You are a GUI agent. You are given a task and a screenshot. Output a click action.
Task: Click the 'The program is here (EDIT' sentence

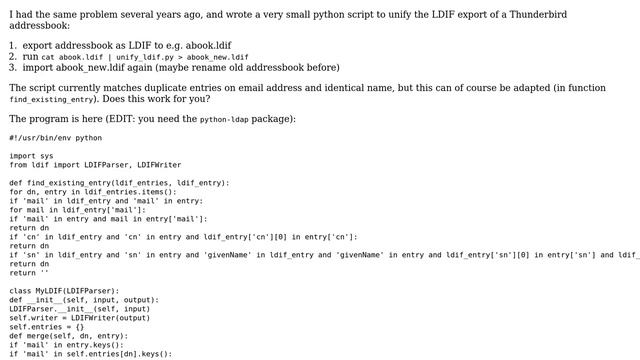point(152,119)
